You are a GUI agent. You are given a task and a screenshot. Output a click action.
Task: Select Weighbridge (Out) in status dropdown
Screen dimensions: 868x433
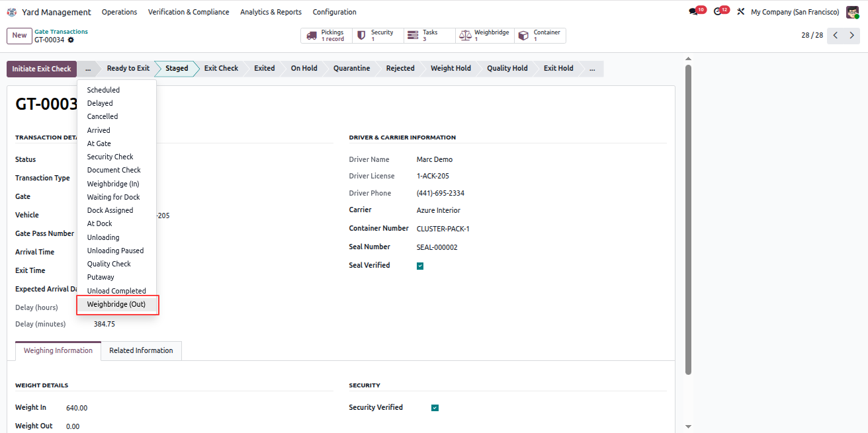click(116, 305)
